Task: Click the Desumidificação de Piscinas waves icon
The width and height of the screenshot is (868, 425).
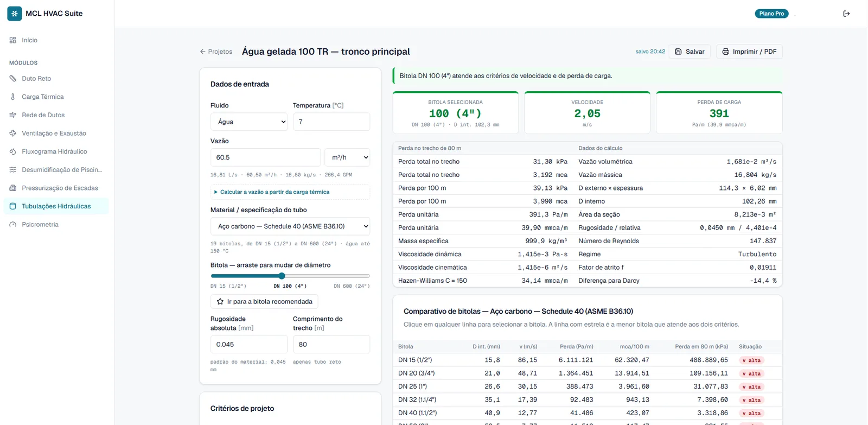Action: [x=13, y=170]
